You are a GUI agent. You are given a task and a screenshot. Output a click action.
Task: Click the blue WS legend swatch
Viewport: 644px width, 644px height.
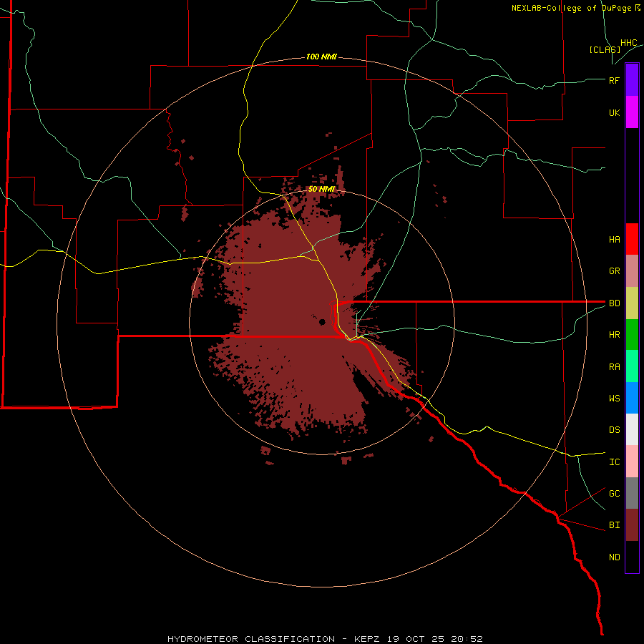click(632, 398)
